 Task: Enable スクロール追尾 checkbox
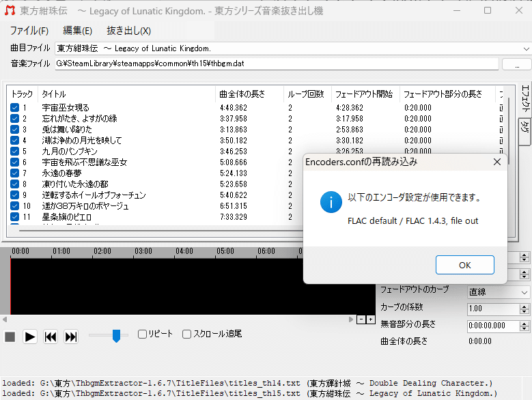186,334
